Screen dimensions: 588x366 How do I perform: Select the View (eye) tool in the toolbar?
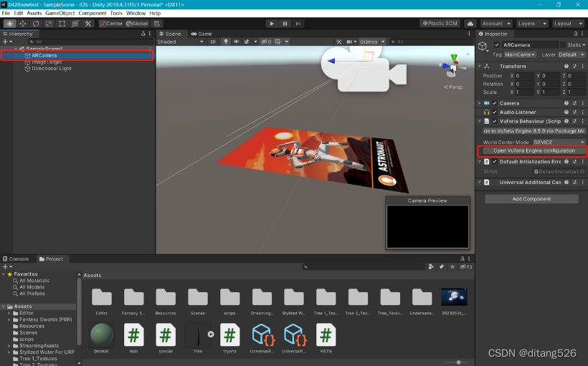(x=10, y=24)
